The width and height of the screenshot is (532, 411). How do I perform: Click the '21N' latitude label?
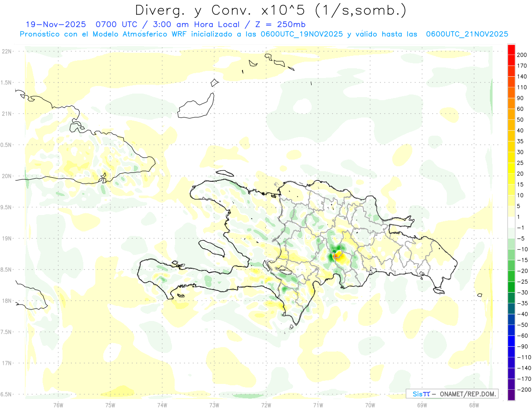pos(6,114)
